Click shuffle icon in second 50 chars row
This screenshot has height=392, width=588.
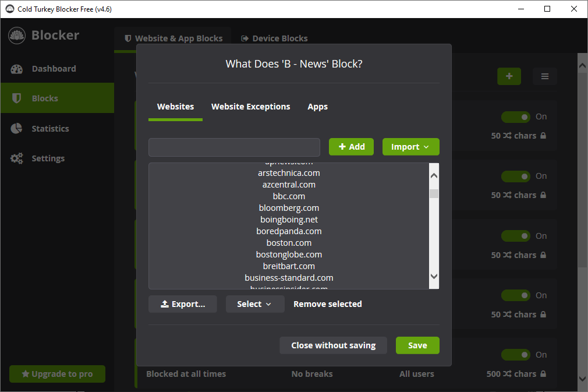tap(507, 195)
